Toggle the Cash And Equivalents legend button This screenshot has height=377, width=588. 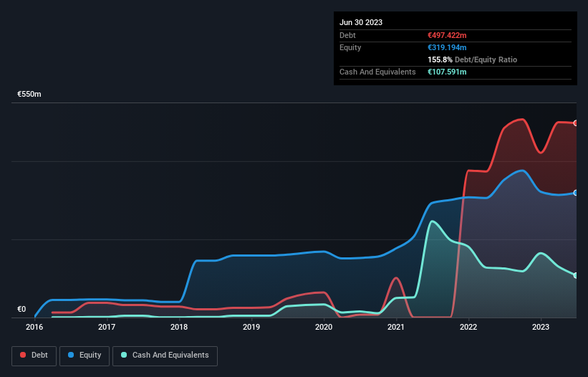tap(165, 355)
